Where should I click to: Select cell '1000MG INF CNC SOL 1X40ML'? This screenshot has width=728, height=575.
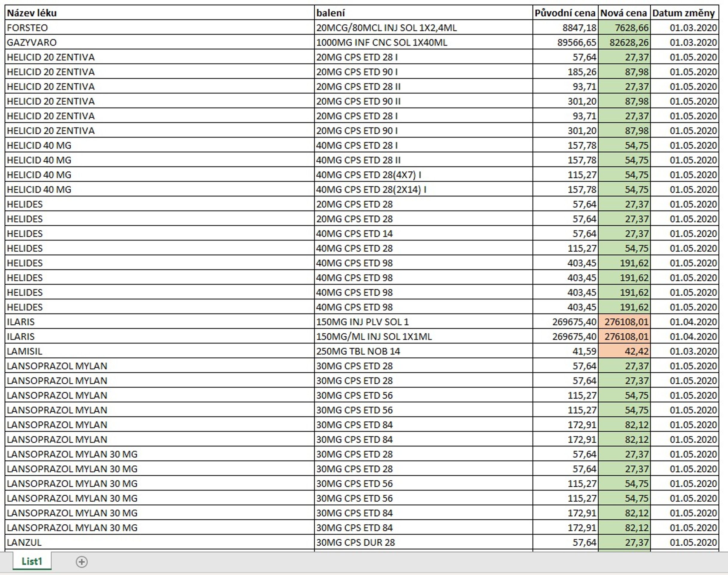coord(423,43)
